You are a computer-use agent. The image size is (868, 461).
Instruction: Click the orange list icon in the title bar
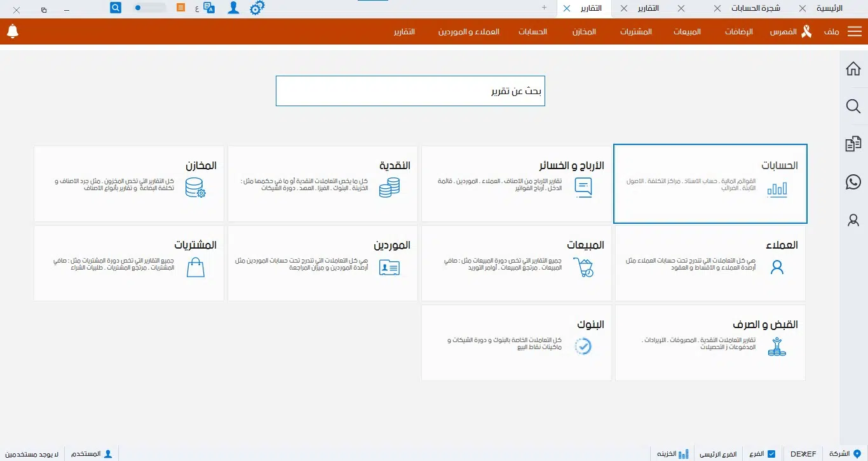[180, 8]
